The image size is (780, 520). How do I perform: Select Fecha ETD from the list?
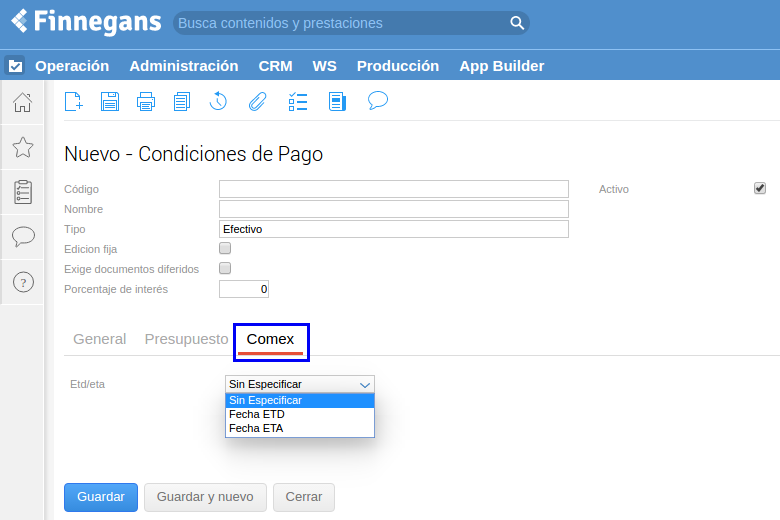tap(257, 414)
